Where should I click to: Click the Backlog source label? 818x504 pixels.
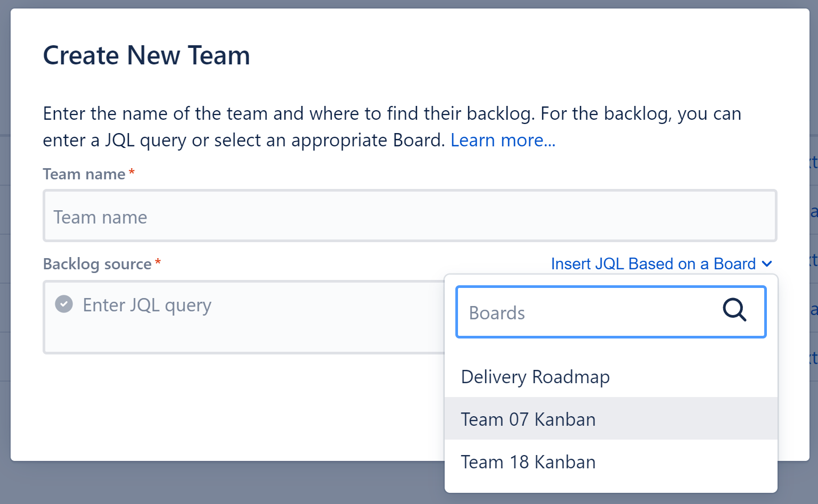click(x=96, y=263)
